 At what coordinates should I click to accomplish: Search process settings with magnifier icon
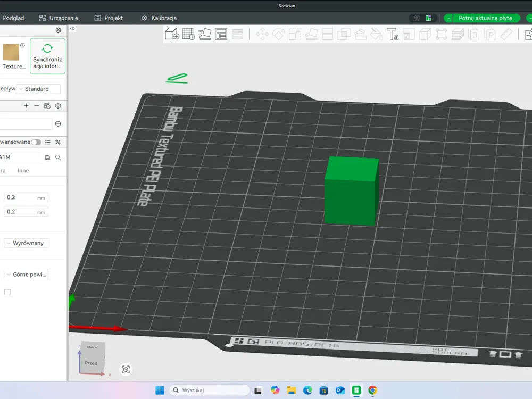coord(58,157)
